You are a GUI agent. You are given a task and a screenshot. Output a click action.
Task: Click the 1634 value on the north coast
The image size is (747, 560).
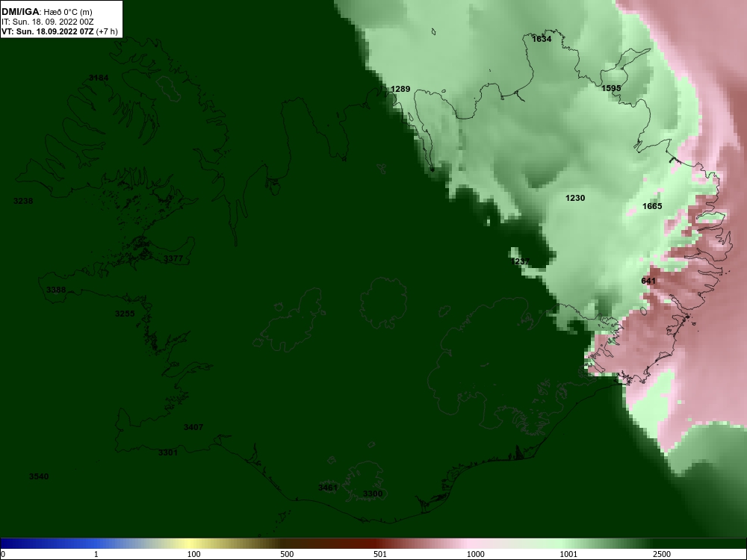542,39
